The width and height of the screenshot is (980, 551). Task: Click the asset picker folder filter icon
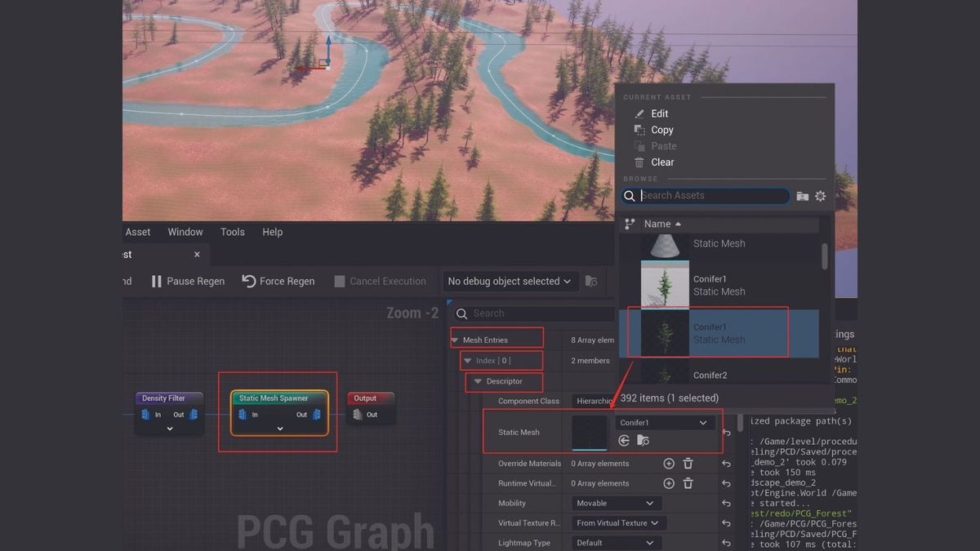pos(803,196)
